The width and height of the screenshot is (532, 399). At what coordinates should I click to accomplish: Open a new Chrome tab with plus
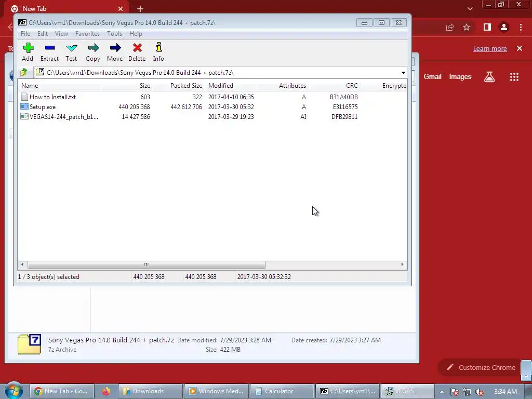point(140,9)
